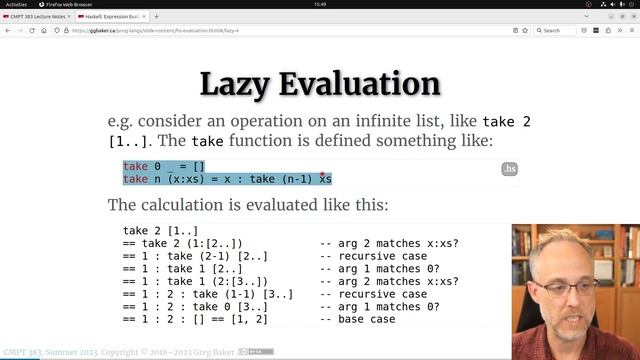The height and width of the screenshot is (360, 640).
Task: Show more tools overflow chevron
Action: point(620,31)
